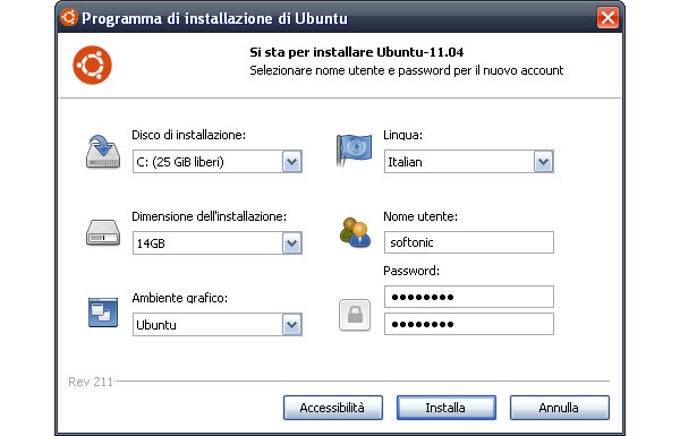Image resolution: width=680 pixels, height=436 pixels.
Task: Focus the Nome utente field containing softonic
Action: click(x=469, y=242)
